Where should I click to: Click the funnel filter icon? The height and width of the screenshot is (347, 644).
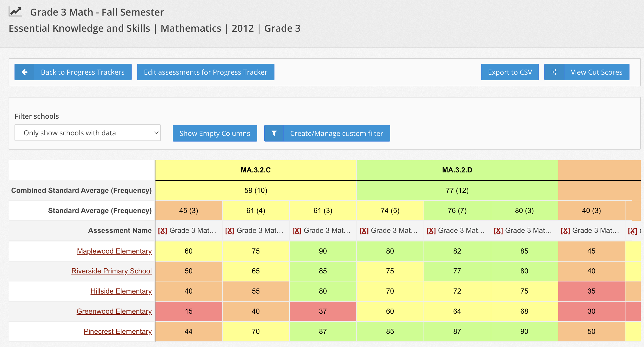[274, 133]
